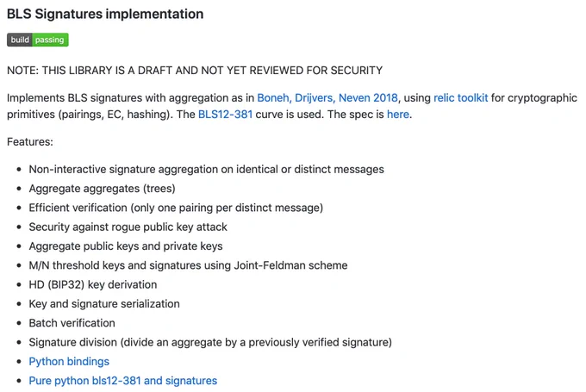
Task: Click the green 'passing' part of badge
Action: [50, 40]
